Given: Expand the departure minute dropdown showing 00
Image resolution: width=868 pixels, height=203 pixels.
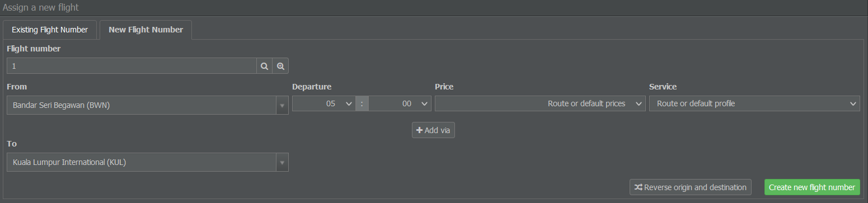Looking at the screenshot, I should (400, 103).
